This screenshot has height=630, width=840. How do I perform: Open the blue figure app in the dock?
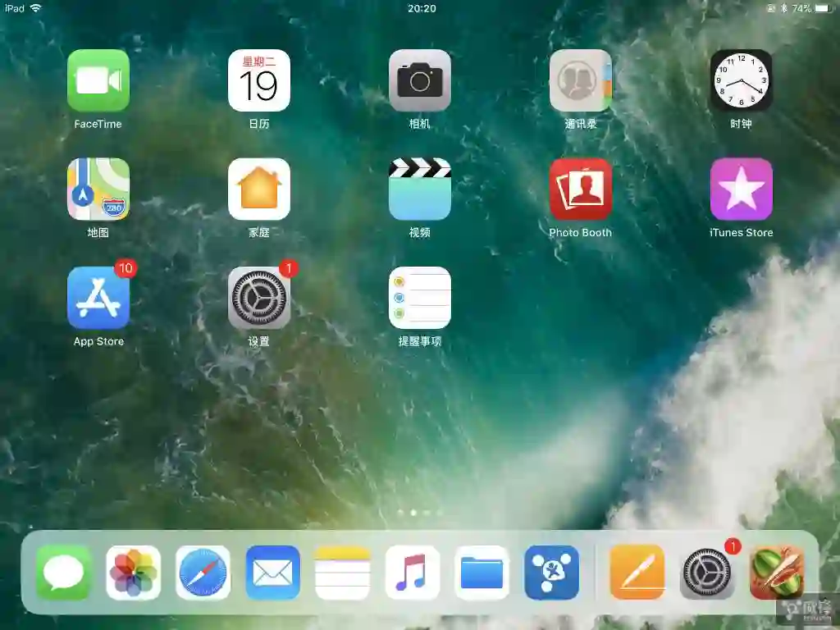[552, 573]
